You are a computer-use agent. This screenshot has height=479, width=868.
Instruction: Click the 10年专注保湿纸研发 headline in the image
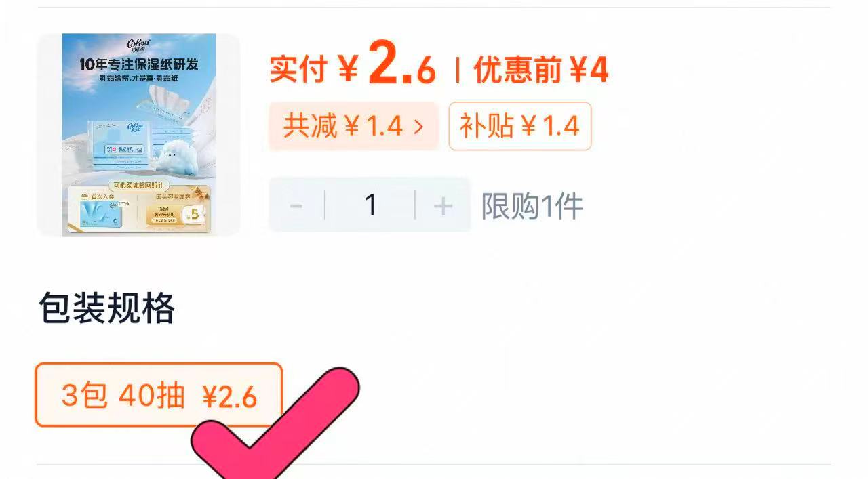(138, 66)
